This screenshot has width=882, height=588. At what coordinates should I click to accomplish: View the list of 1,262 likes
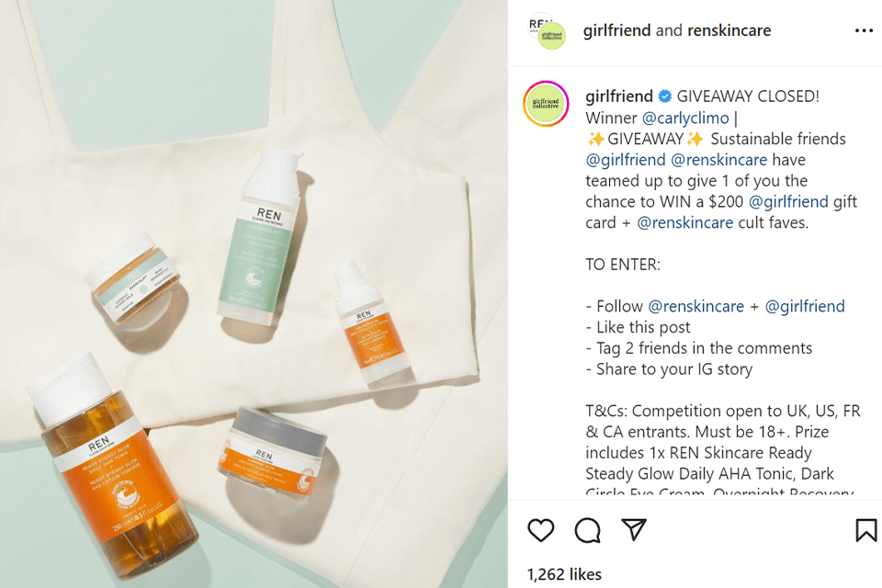click(x=564, y=574)
